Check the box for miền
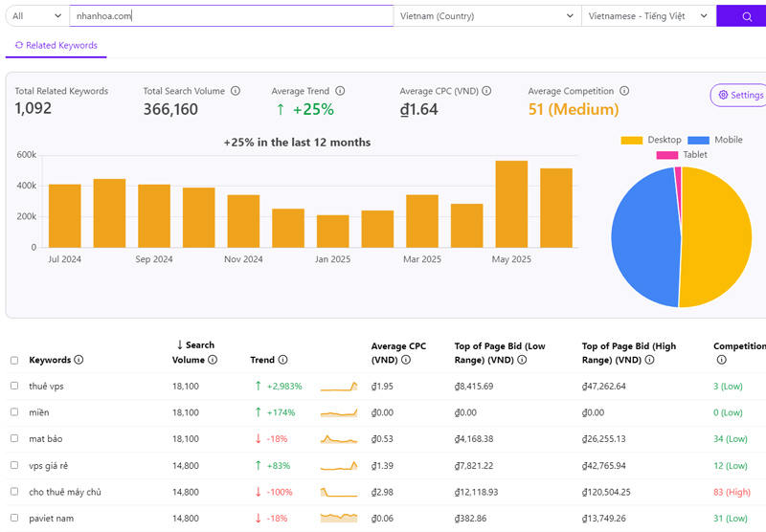Image resolution: width=766 pixels, height=532 pixels. pyautogui.click(x=14, y=412)
